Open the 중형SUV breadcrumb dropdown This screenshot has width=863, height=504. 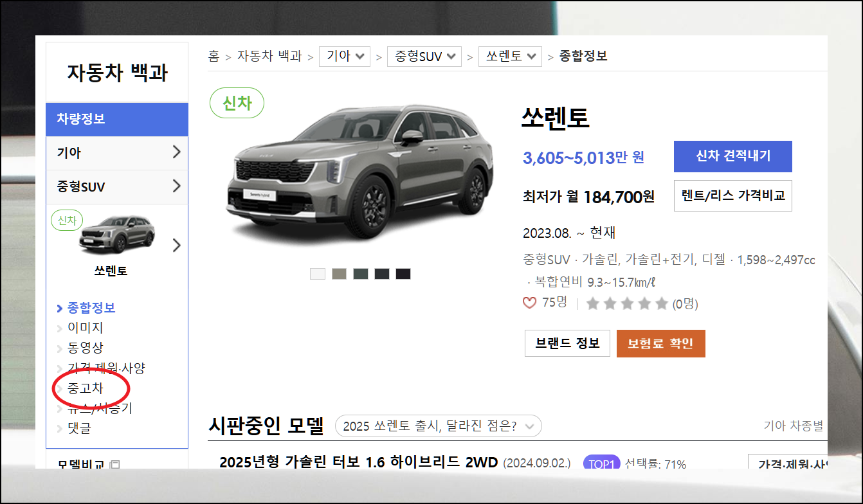[x=424, y=56]
